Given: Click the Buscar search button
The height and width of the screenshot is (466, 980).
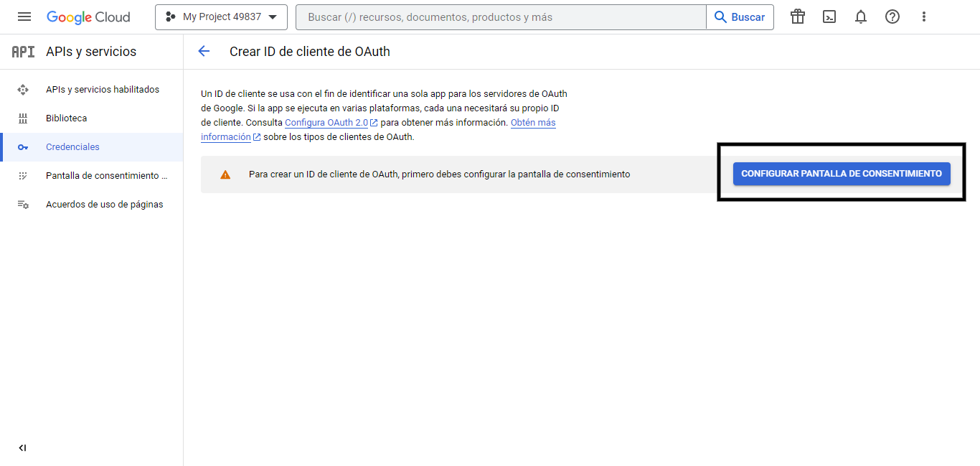Looking at the screenshot, I should 740,17.
